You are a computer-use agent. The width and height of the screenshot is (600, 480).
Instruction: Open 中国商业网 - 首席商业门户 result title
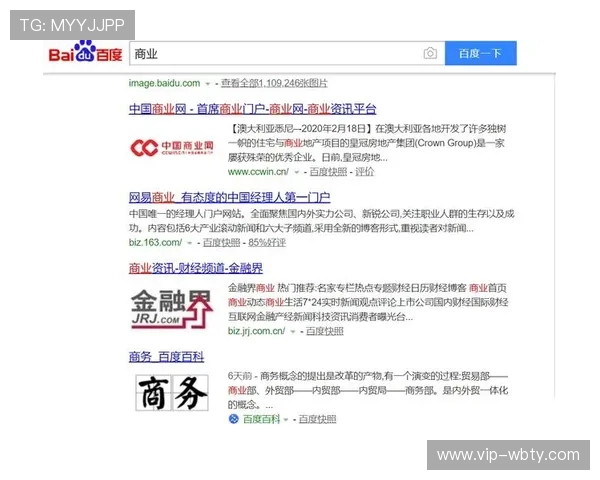click(252, 109)
